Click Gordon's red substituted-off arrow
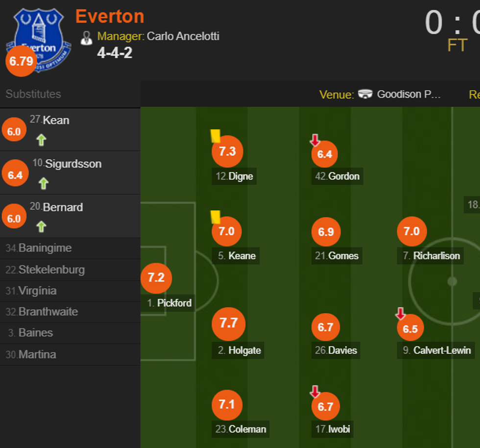 (x=315, y=141)
